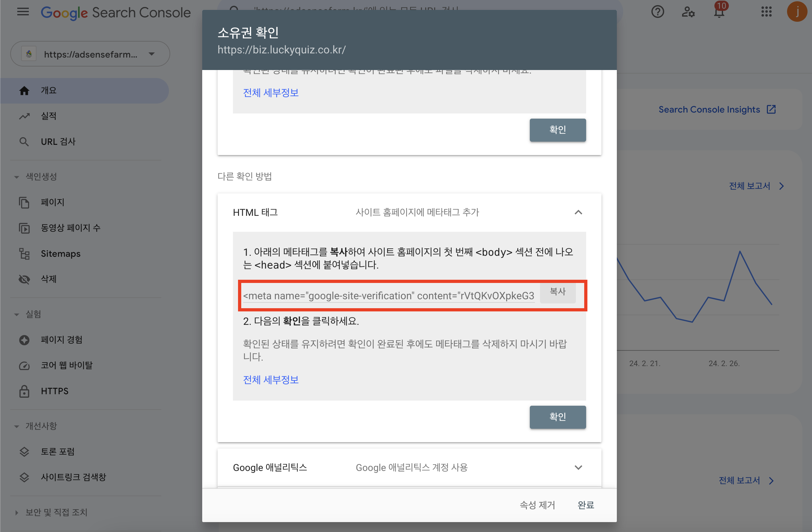
Task: Open 페이지 경험 in the sidebar
Action: pyautogui.click(x=84, y=340)
